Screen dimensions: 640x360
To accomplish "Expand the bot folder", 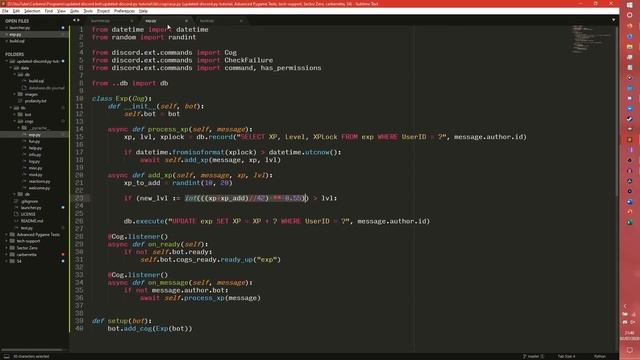I will [15, 114].
